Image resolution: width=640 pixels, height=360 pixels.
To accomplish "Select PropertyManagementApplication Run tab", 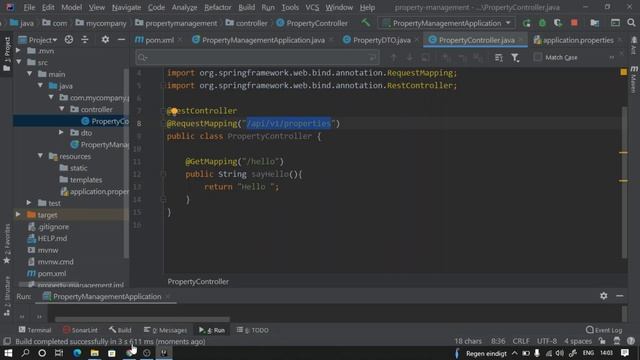I will tap(106, 296).
